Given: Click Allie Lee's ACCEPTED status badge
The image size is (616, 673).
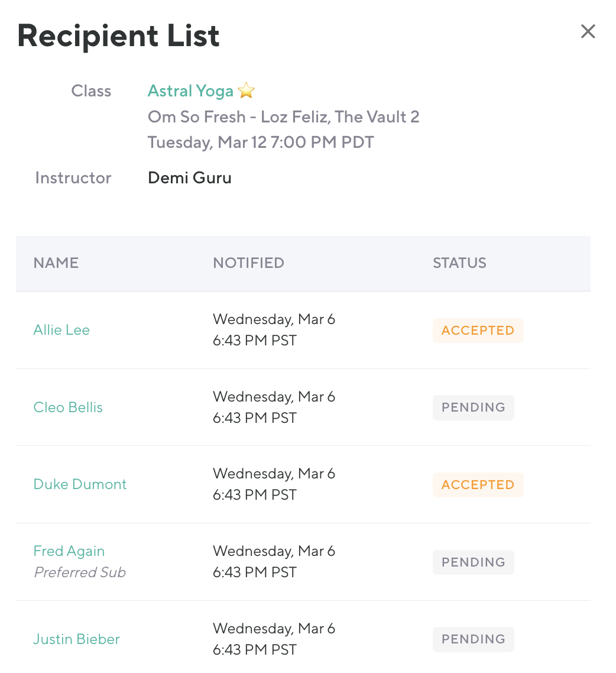Looking at the screenshot, I should [x=478, y=331].
